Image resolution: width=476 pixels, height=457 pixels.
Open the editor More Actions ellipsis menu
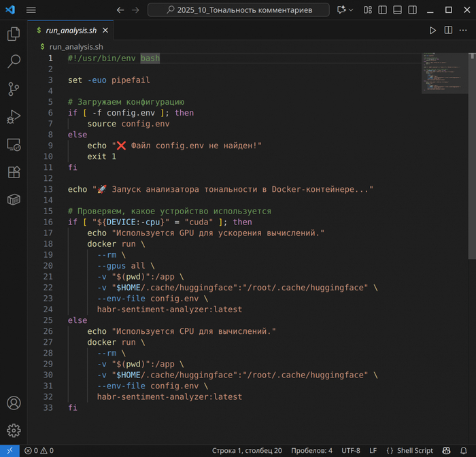tap(464, 31)
